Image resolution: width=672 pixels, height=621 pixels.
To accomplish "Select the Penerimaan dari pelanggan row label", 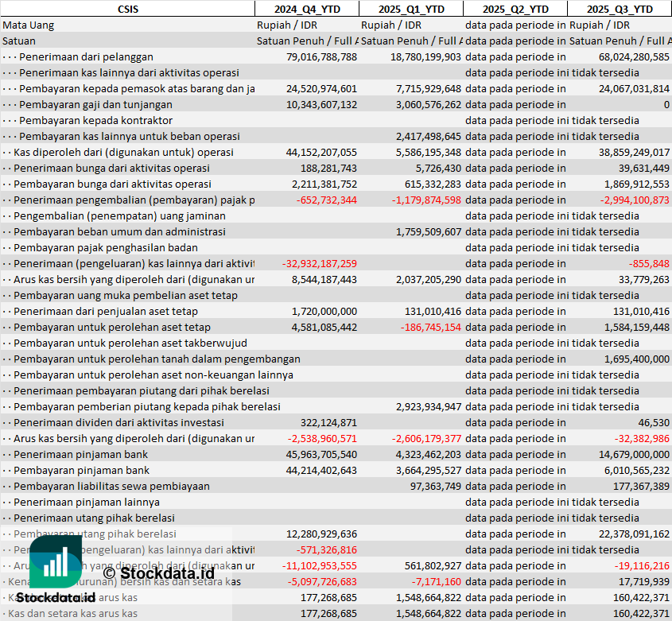I will pyautogui.click(x=86, y=56).
